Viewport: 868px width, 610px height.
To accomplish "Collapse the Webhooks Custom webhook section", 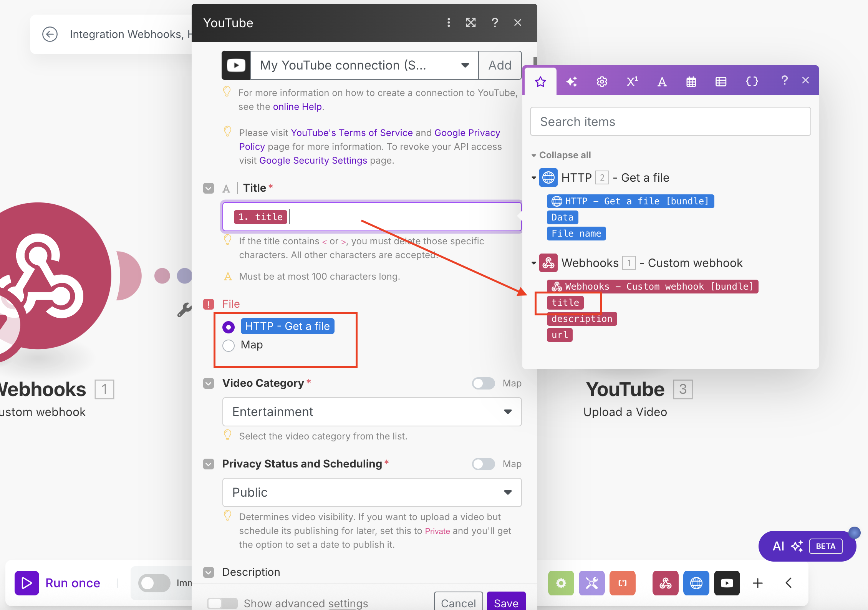I will 534,263.
